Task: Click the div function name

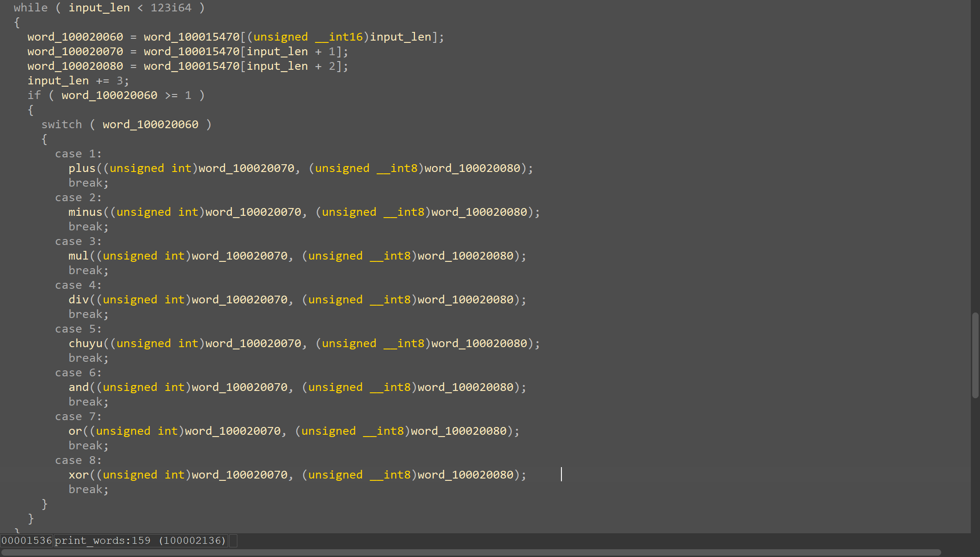Action: [79, 300]
